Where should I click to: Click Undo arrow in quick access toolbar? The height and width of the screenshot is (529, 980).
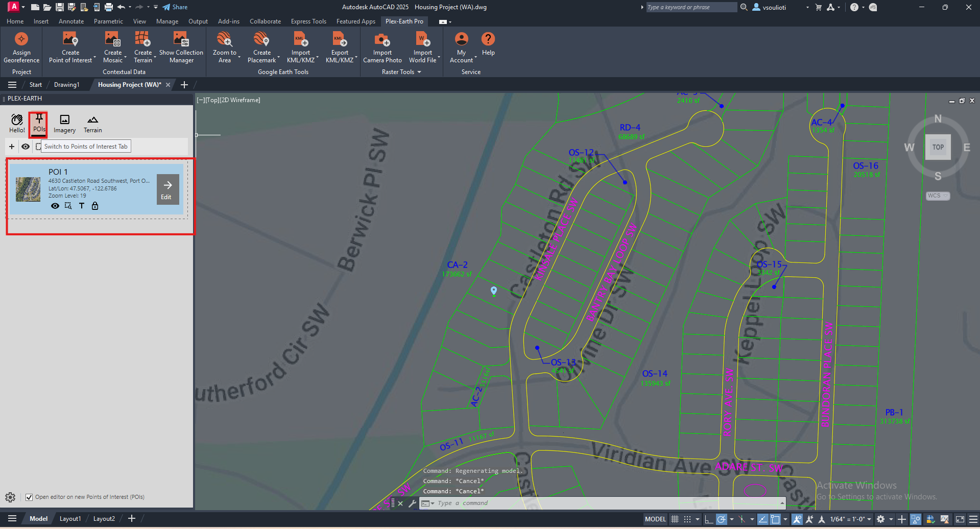point(121,7)
